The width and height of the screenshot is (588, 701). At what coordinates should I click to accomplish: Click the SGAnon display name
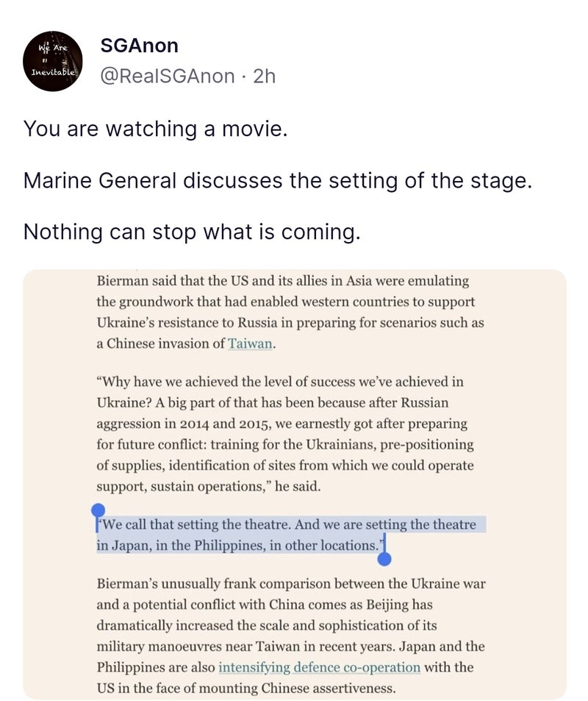click(139, 46)
